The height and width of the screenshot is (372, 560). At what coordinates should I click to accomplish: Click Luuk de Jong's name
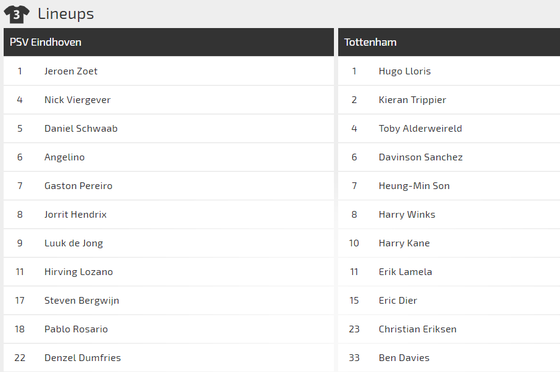click(74, 243)
